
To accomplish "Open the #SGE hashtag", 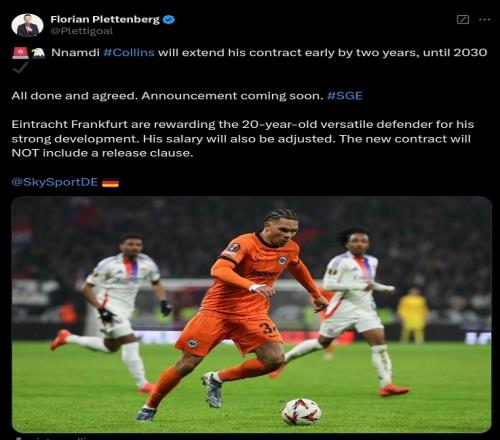I will pyautogui.click(x=345, y=96).
